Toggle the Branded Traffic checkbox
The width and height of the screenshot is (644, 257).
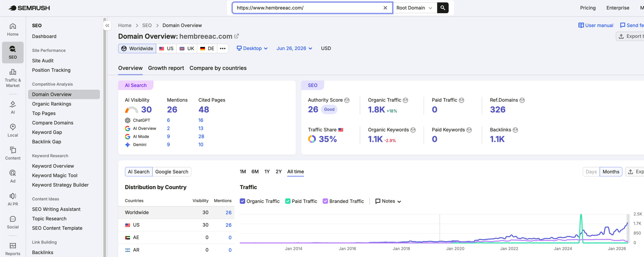point(325,201)
